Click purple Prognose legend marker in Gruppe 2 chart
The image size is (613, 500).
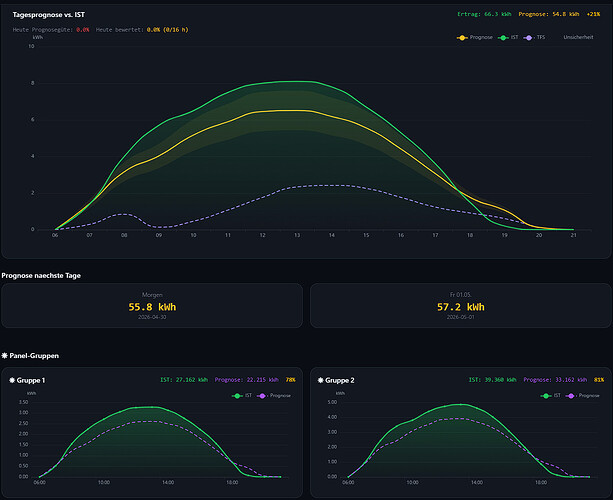(571, 396)
